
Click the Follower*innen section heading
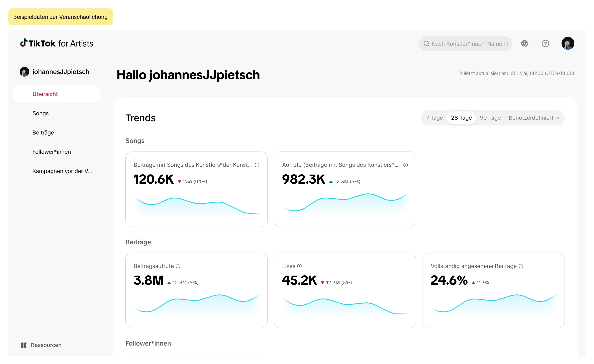click(148, 344)
